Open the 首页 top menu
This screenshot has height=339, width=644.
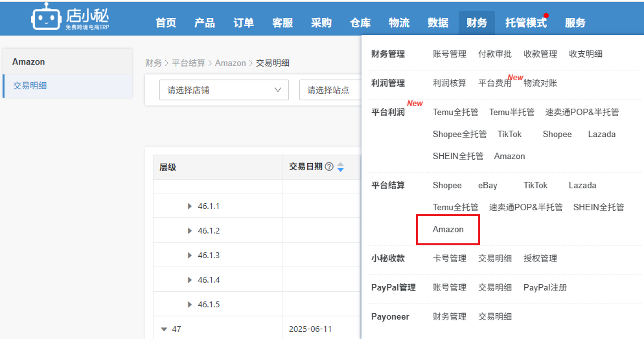(x=166, y=23)
